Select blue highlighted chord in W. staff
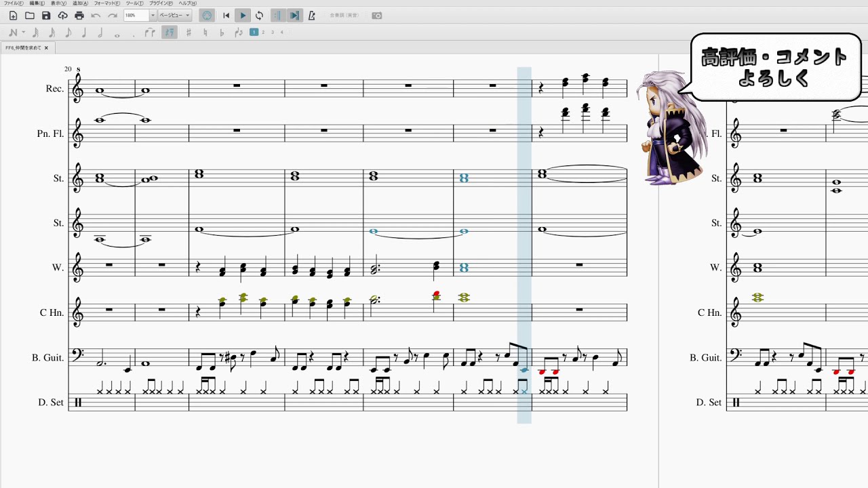 coord(464,268)
